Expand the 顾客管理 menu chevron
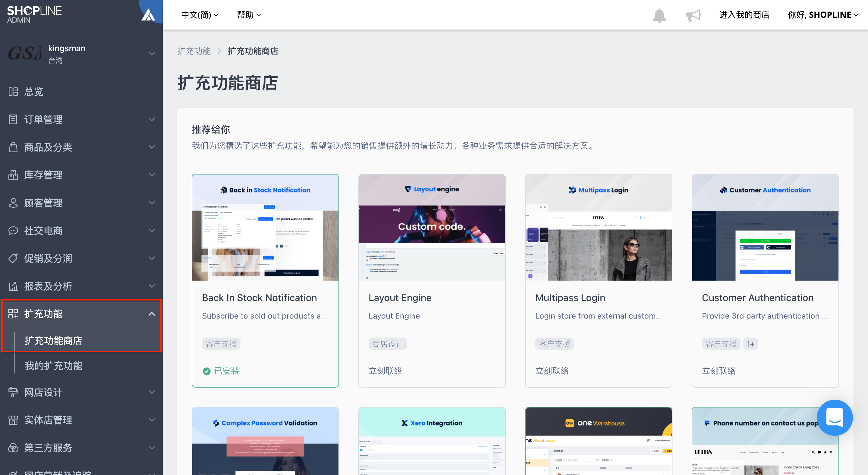 click(152, 203)
